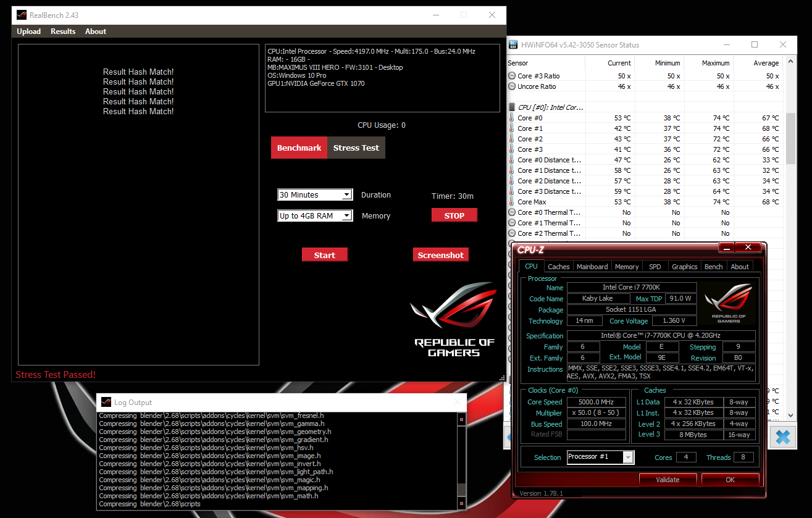Click the Validate button in CPU-Z
This screenshot has width=812, height=518.
pos(668,480)
